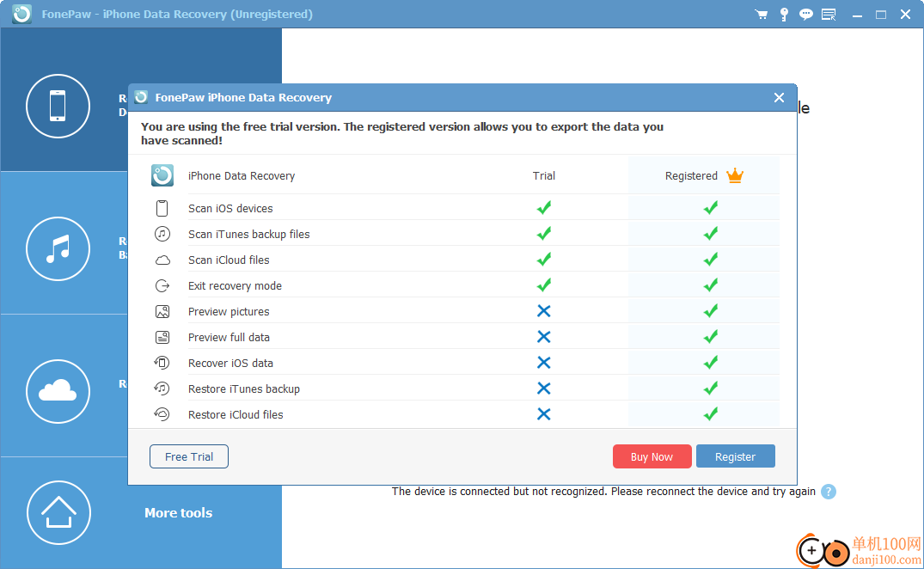
Task: Click the 'Preview pictures' text
Action: coord(229,312)
